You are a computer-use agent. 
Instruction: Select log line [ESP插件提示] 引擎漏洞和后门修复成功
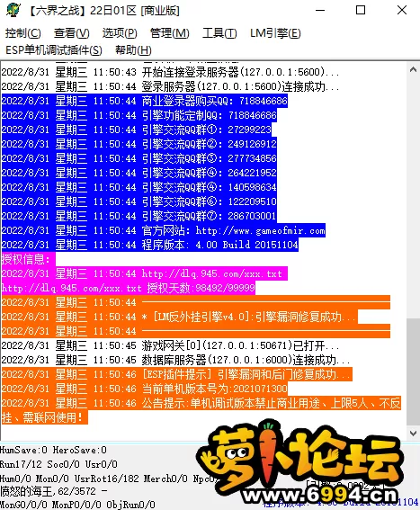click(x=176, y=374)
